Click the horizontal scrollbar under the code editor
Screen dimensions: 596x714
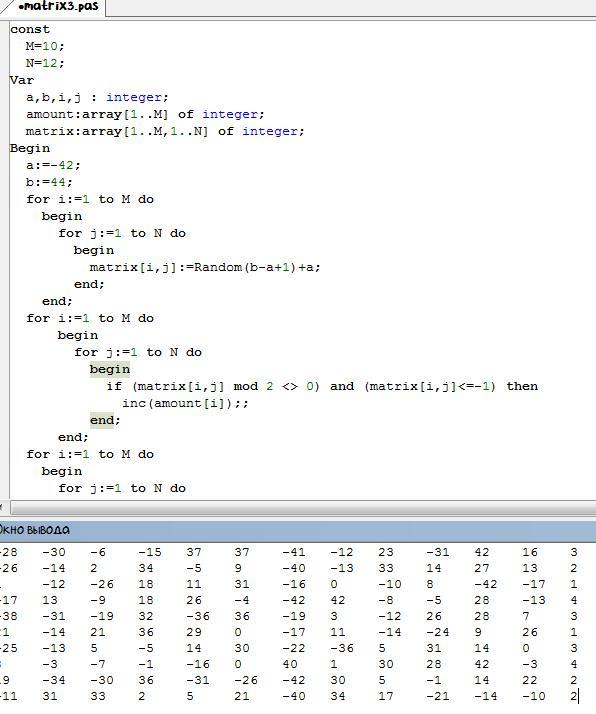coord(303,507)
